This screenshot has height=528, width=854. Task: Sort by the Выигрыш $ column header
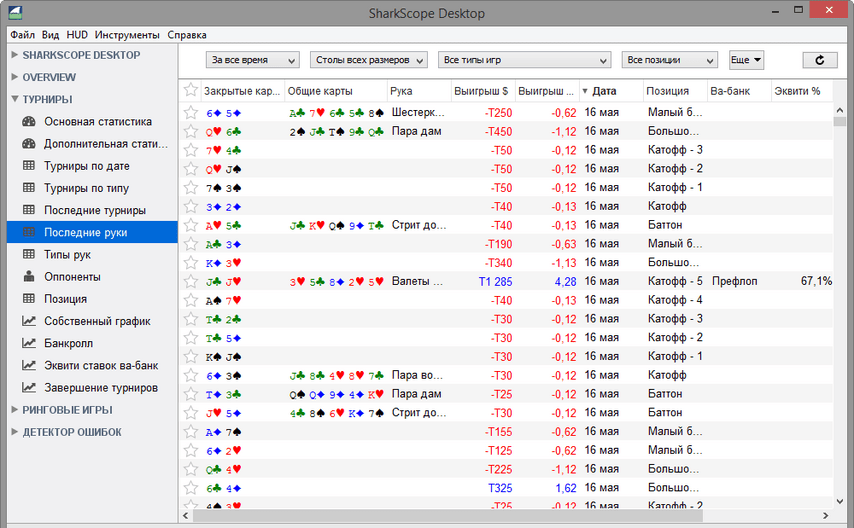pos(483,91)
